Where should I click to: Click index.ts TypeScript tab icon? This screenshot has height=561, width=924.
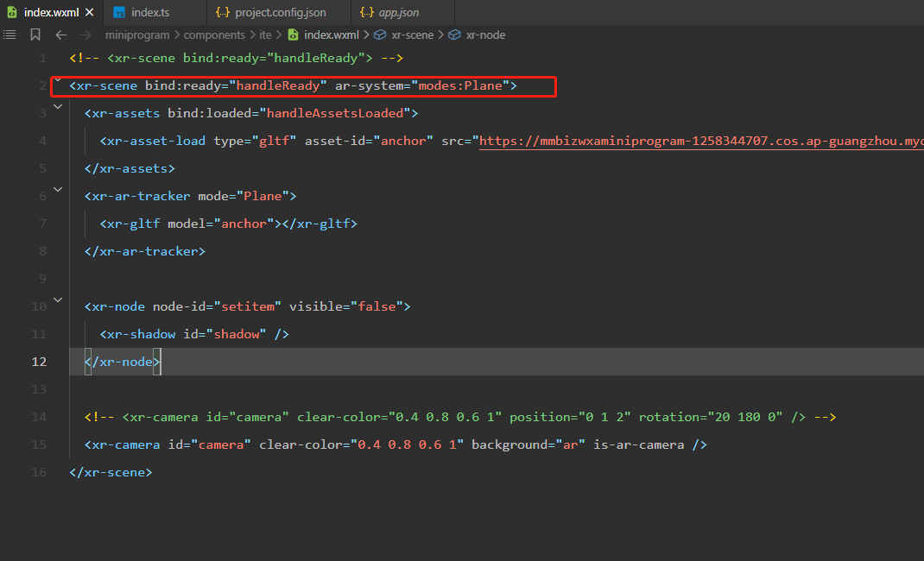[x=119, y=12]
